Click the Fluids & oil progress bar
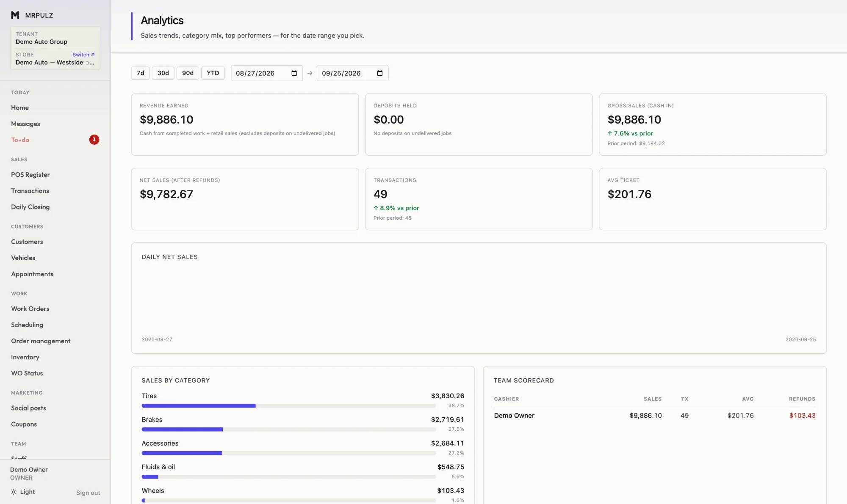847x504 pixels. (289, 477)
